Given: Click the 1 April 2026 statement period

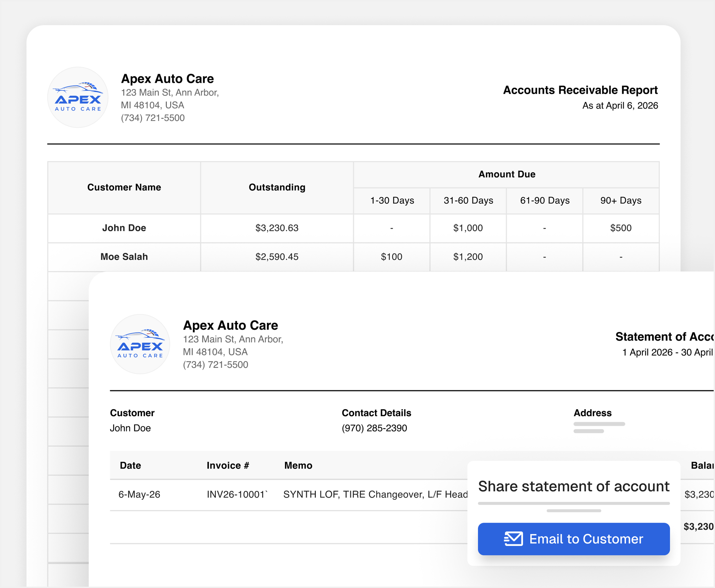Looking at the screenshot, I should pos(668,352).
